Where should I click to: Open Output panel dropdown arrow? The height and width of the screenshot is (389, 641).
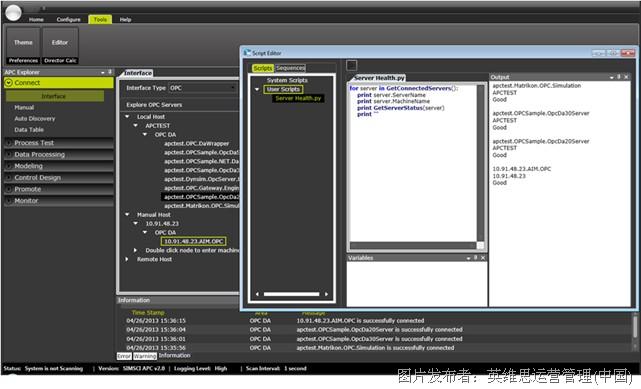[x=612, y=77]
